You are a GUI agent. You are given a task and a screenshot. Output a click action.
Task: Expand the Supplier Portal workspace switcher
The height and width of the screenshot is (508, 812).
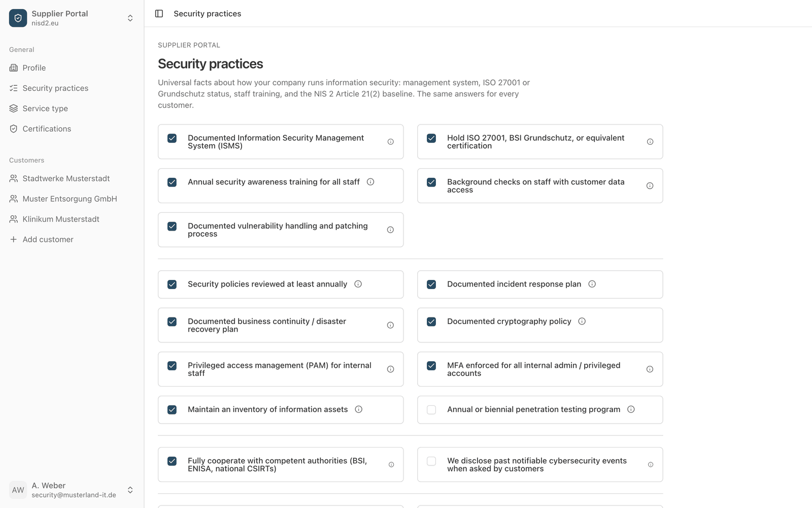(130, 18)
